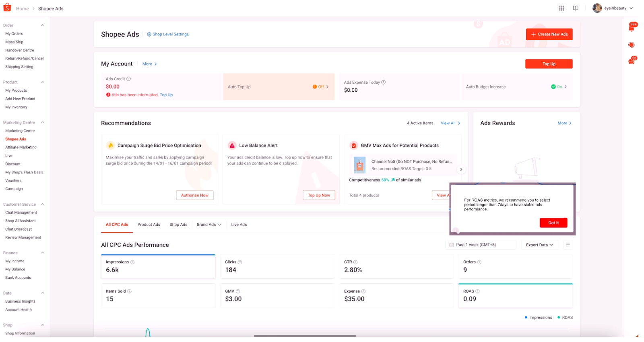Open the help book icon
Viewport: 644px width, 342px height.
tap(576, 8)
